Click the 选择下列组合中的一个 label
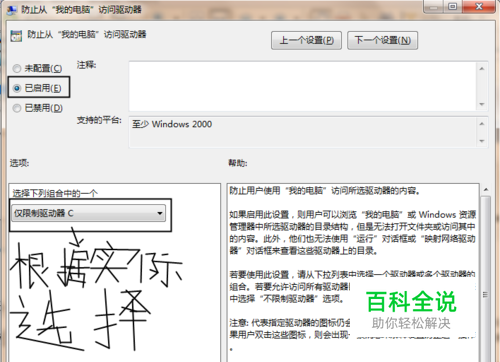 coord(55,193)
